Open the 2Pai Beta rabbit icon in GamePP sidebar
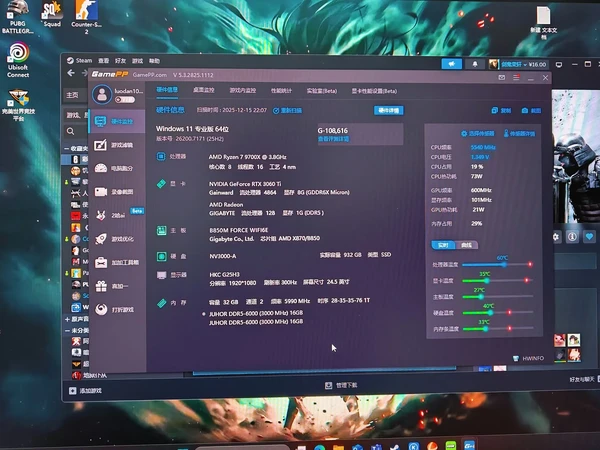The width and height of the screenshot is (600, 450). pyautogui.click(x=101, y=215)
